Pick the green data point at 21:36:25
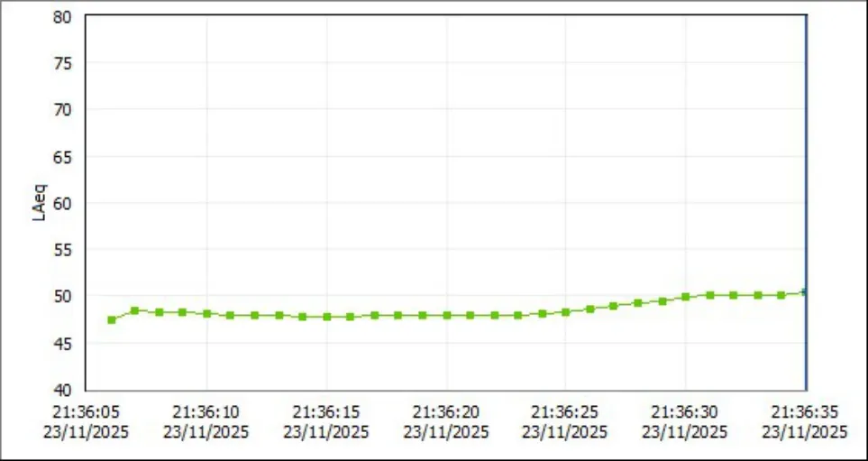Viewport: 868px width, 461px height. pyautogui.click(x=566, y=312)
